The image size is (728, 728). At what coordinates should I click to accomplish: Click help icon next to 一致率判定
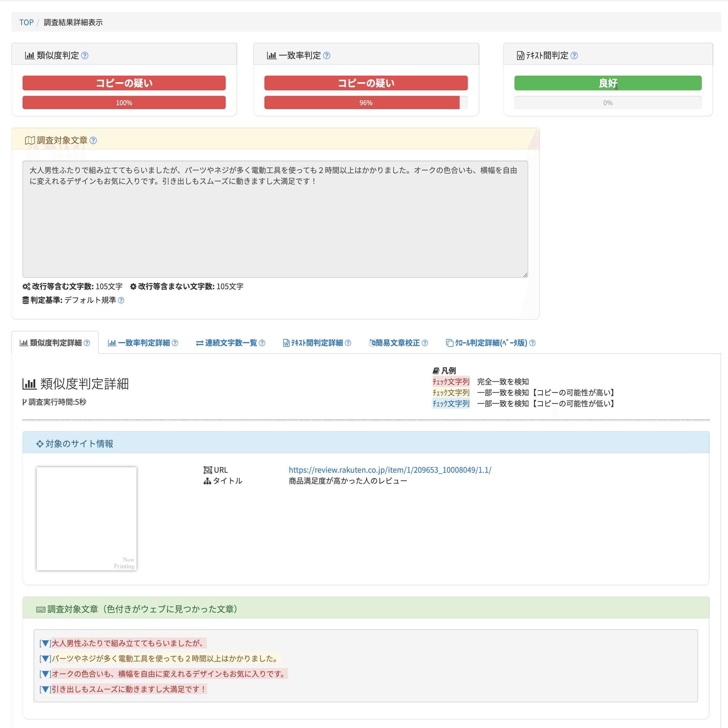[327, 56]
